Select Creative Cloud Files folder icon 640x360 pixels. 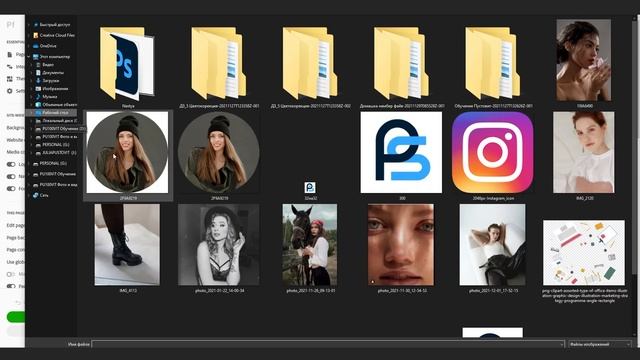tap(36, 36)
